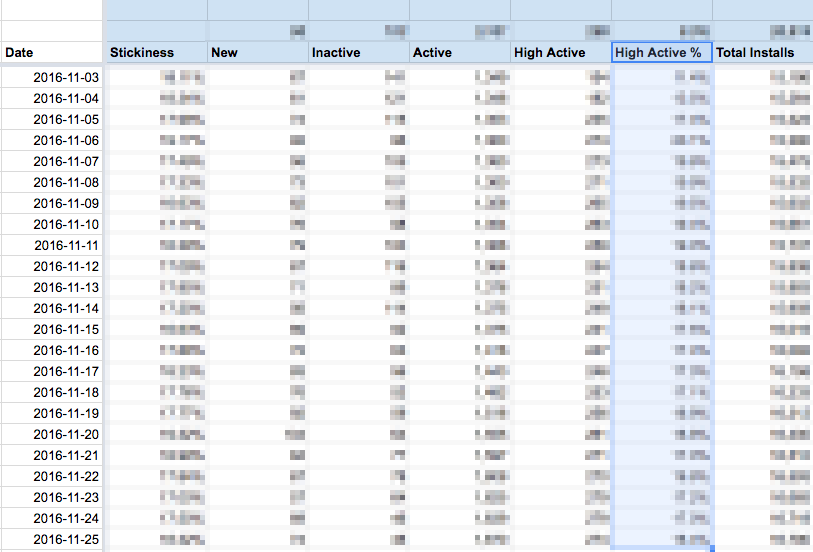This screenshot has height=552, width=813.
Task: Select the Active cell for 2016-11-05
Action: (460, 120)
